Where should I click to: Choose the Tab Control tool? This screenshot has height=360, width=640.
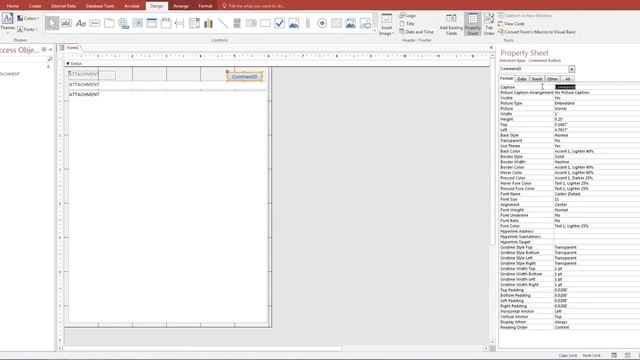click(x=109, y=23)
